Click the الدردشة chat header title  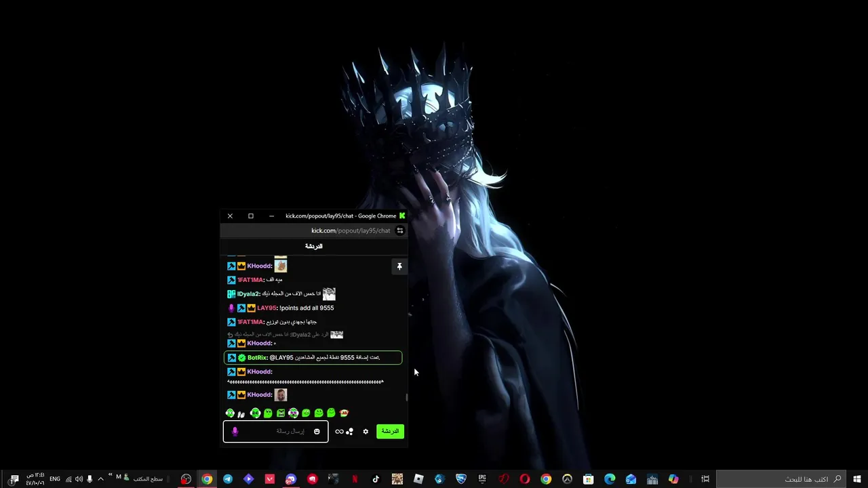[x=313, y=246]
